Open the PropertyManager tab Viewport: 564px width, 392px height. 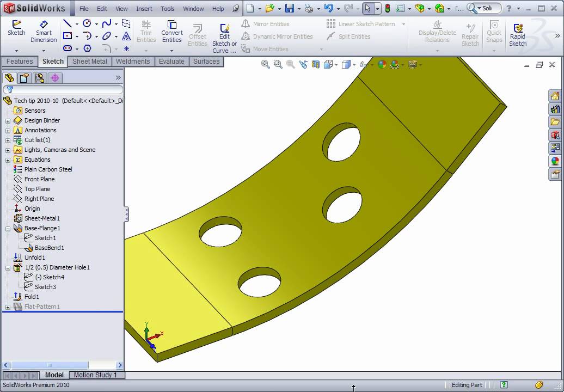click(x=24, y=78)
